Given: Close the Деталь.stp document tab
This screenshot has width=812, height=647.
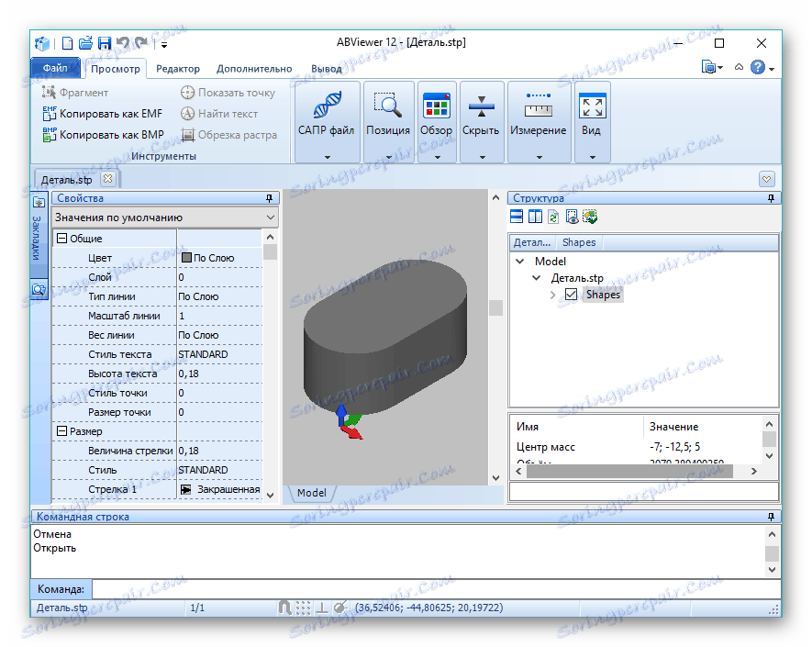Looking at the screenshot, I should click(107, 179).
